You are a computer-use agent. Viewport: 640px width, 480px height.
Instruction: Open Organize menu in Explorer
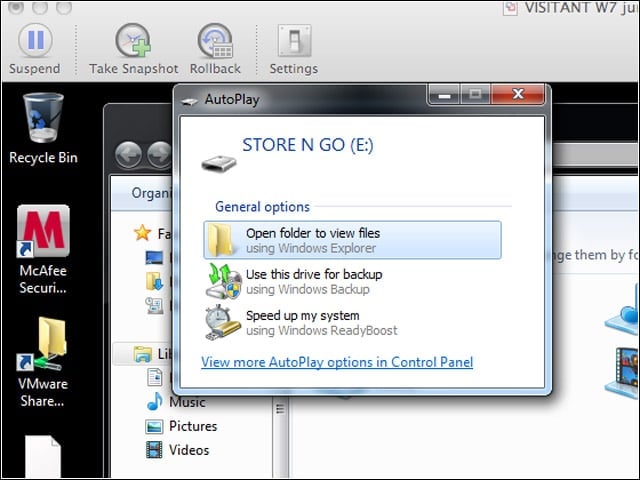point(152,193)
